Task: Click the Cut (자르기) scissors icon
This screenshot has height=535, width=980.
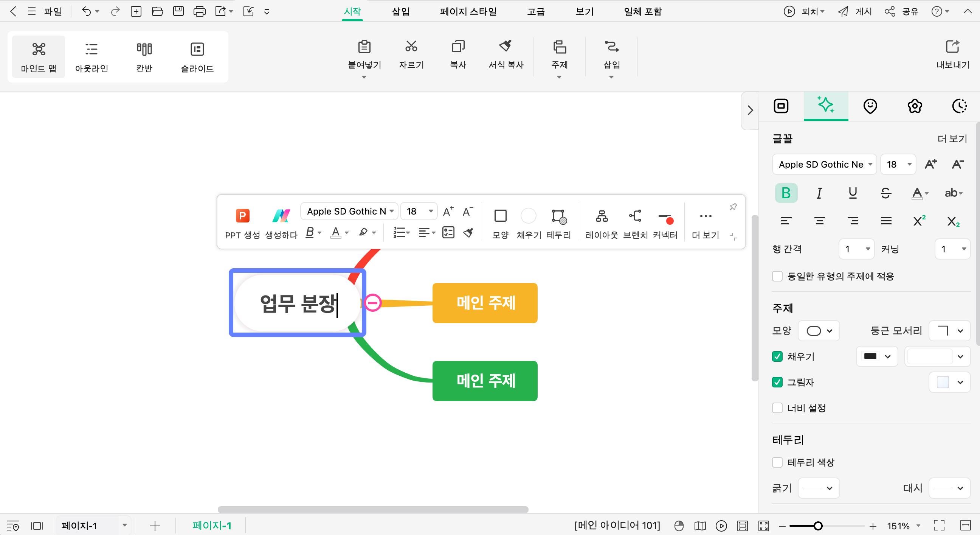Action: (x=411, y=47)
